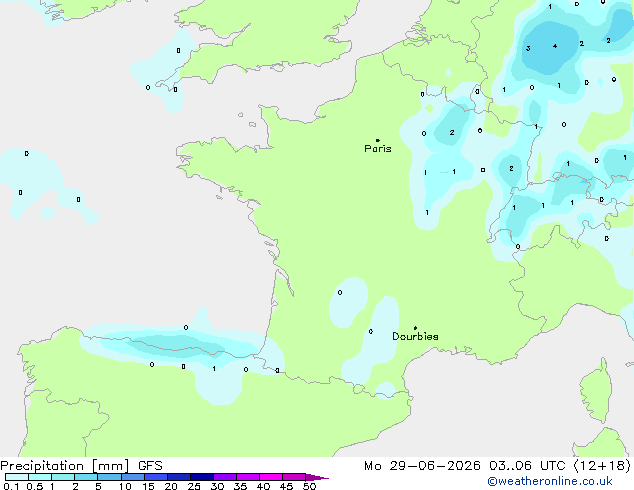The image size is (634, 490).
Task: Click the '35' legend scale label
Action: 240,486
